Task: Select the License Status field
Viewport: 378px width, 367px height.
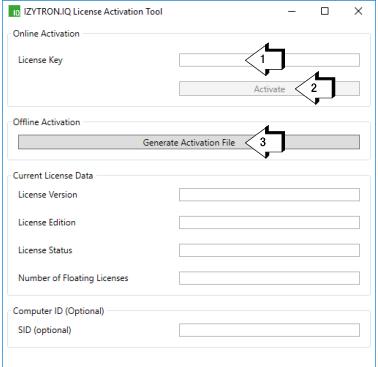Action: [269, 250]
